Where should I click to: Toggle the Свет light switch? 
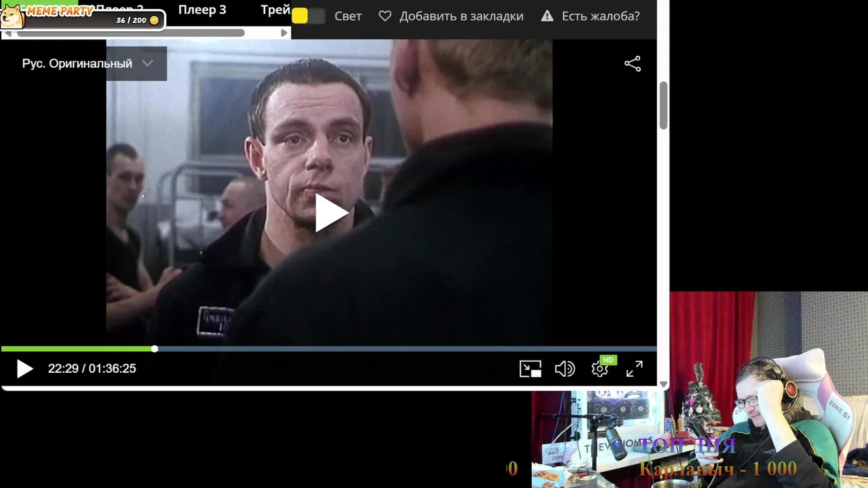(x=308, y=16)
